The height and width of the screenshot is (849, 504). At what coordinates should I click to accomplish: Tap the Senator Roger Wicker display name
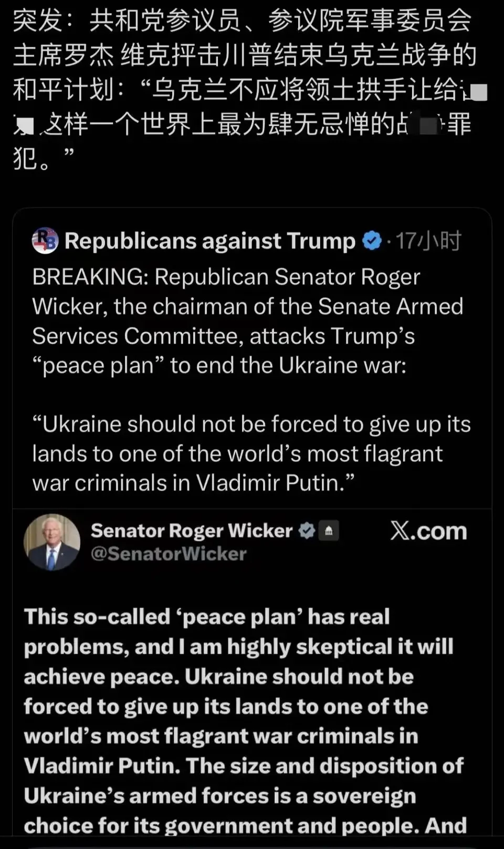point(192,531)
